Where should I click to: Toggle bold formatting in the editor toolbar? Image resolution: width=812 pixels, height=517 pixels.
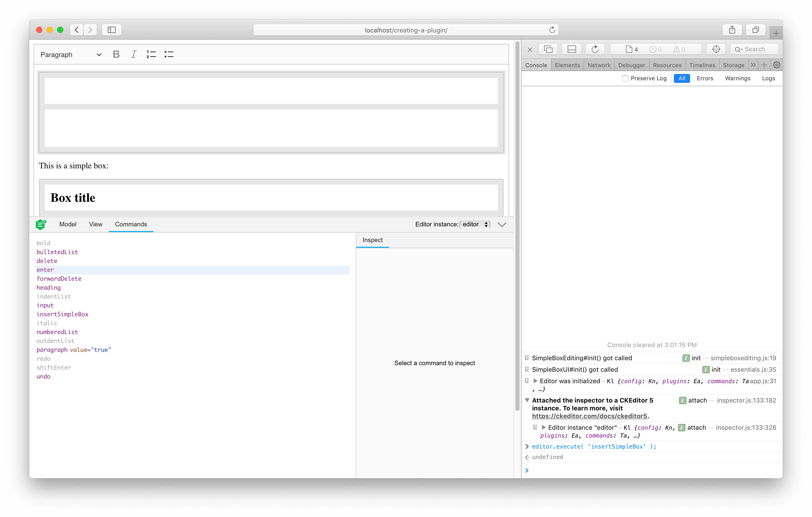pyautogui.click(x=116, y=54)
